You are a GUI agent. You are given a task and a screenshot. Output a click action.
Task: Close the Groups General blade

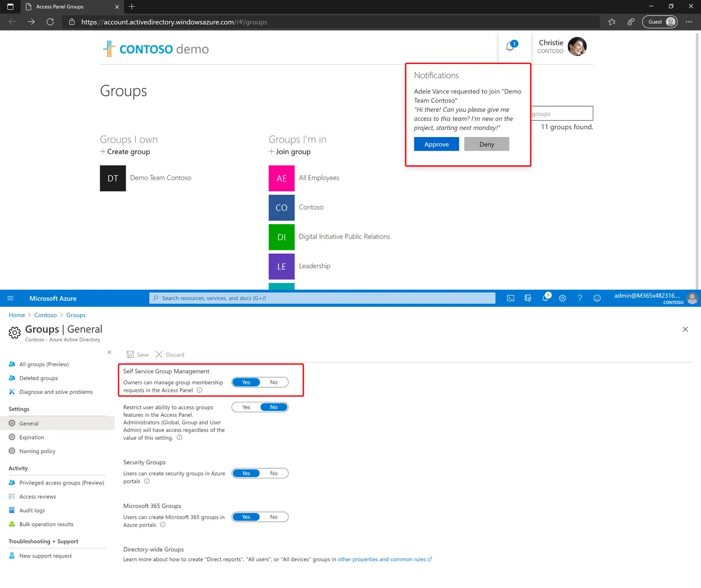685,329
